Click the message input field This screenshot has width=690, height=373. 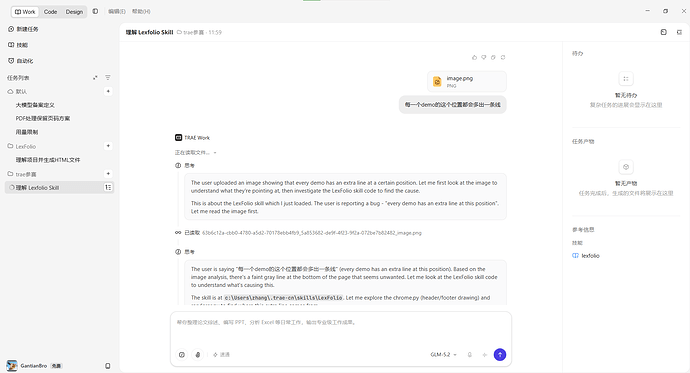(x=341, y=330)
